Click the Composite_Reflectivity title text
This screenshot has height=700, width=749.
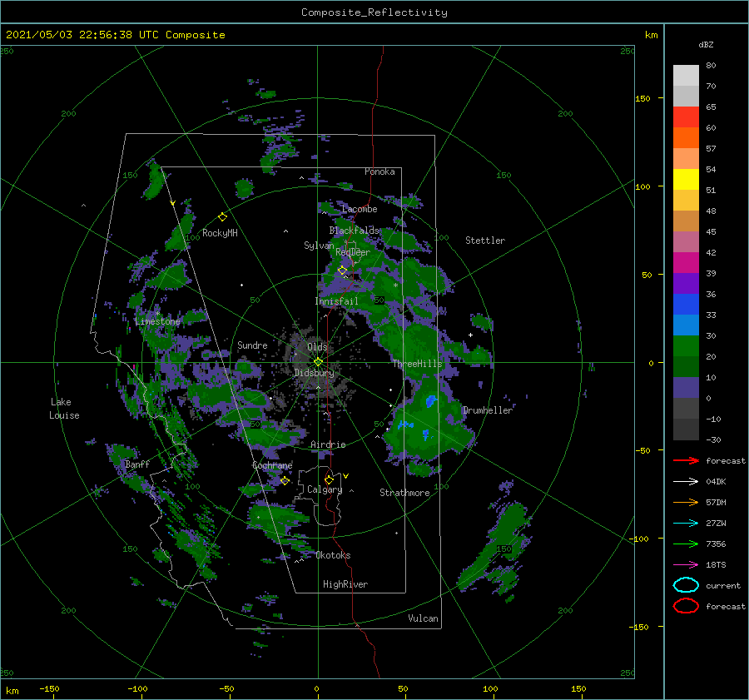click(x=374, y=12)
